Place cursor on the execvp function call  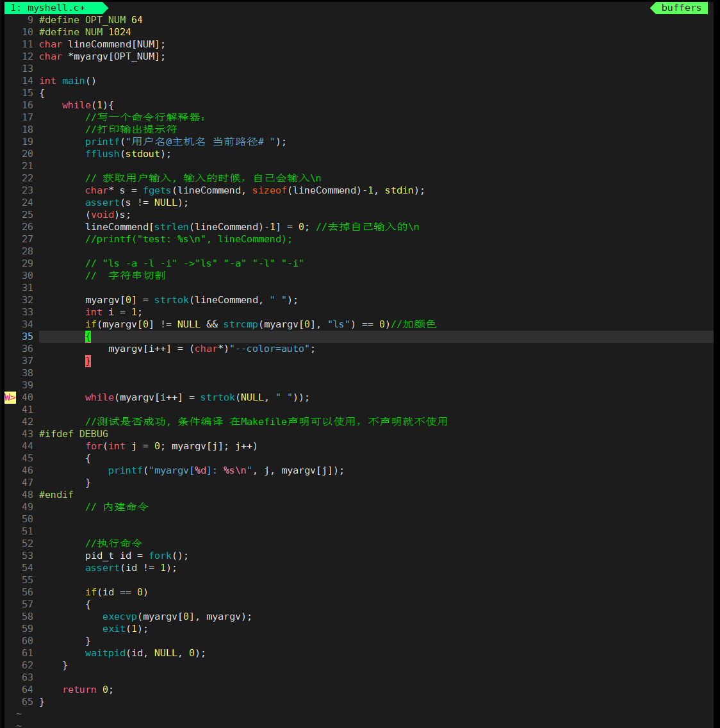120,616
